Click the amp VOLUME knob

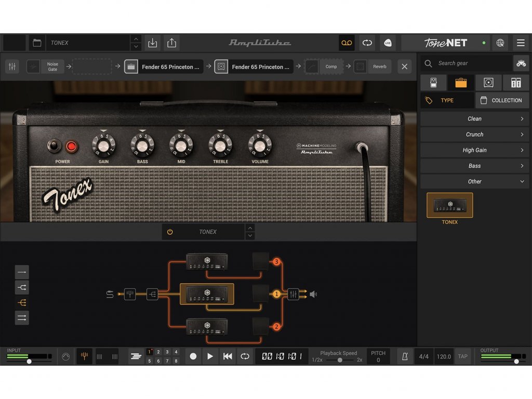260,146
